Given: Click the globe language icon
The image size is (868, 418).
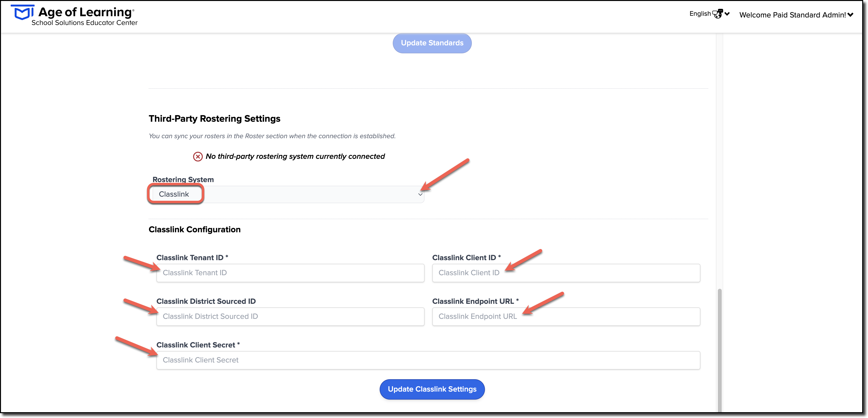Looking at the screenshot, I should 717,14.
